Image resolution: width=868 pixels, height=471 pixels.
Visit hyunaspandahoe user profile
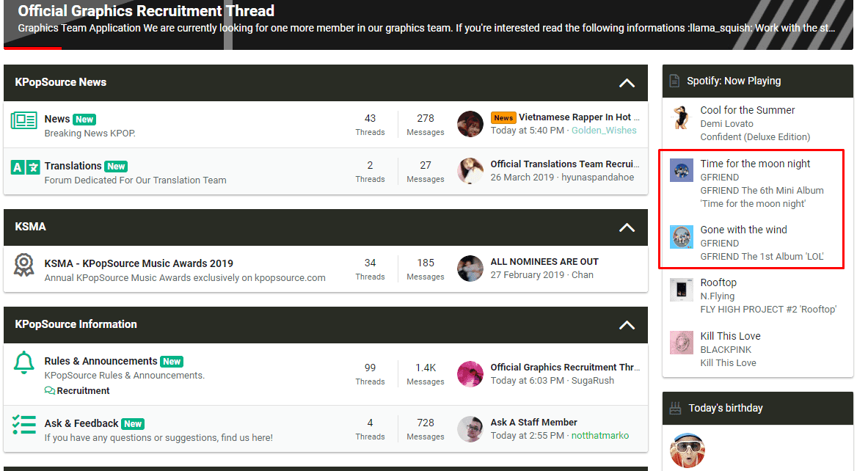click(598, 178)
